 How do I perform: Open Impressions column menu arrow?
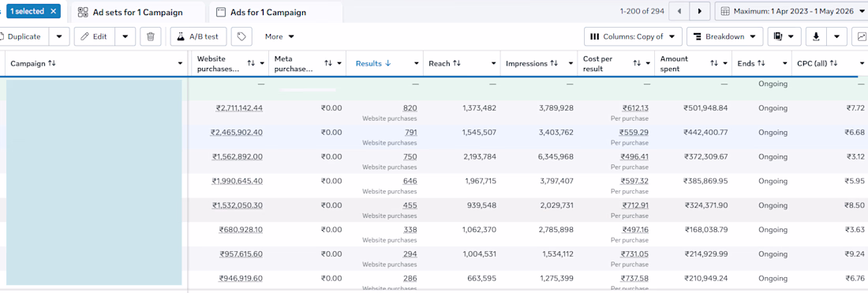[x=571, y=64]
